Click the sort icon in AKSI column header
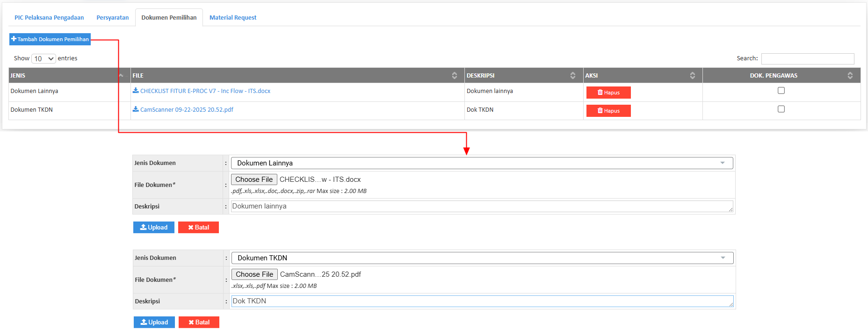The height and width of the screenshot is (330, 868). tap(692, 76)
